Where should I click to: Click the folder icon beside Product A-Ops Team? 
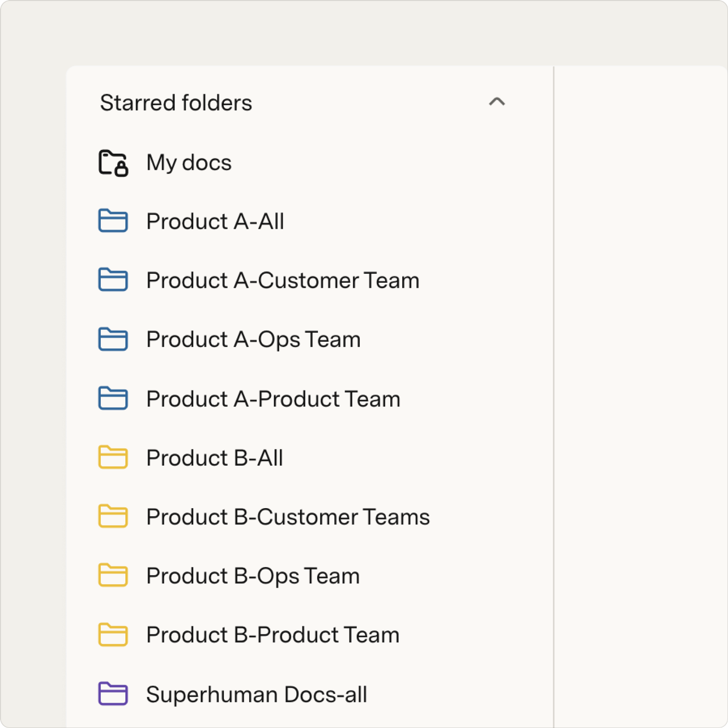(x=113, y=339)
